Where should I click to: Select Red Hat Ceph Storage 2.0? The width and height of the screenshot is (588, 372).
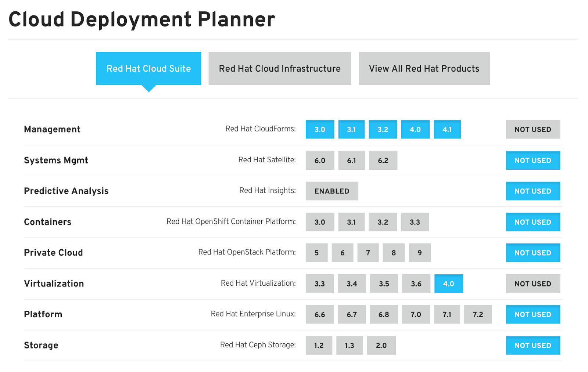tap(381, 345)
